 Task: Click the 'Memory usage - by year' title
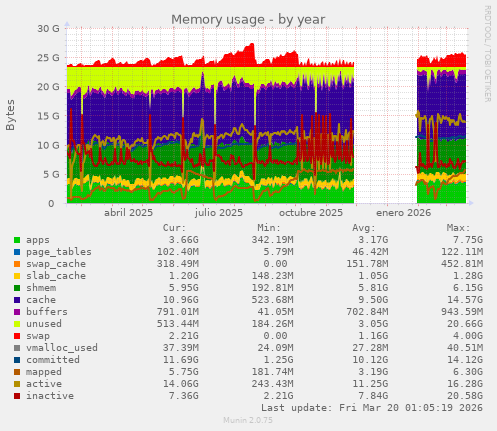248,20
